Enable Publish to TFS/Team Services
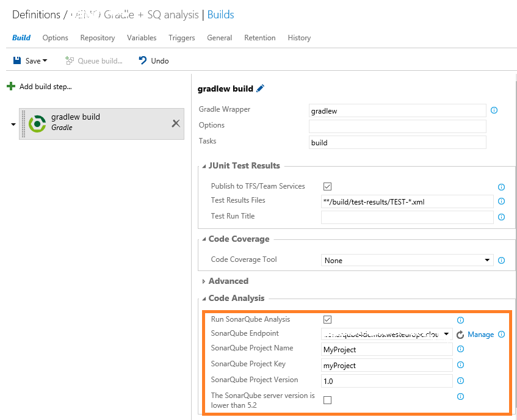Image resolution: width=517 pixels, height=420 pixels. [328, 186]
